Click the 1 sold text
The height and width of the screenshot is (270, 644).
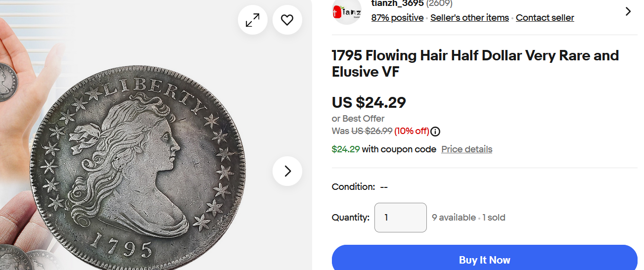point(494,218)
